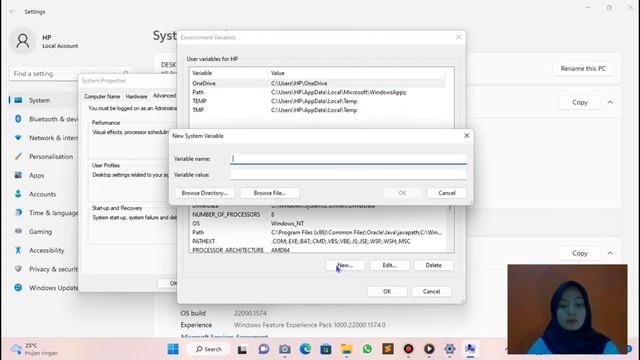The width and height of the screenshot is (640, 360).
Task: Click upper Copy button in Settings
Action: coord(580,102)
